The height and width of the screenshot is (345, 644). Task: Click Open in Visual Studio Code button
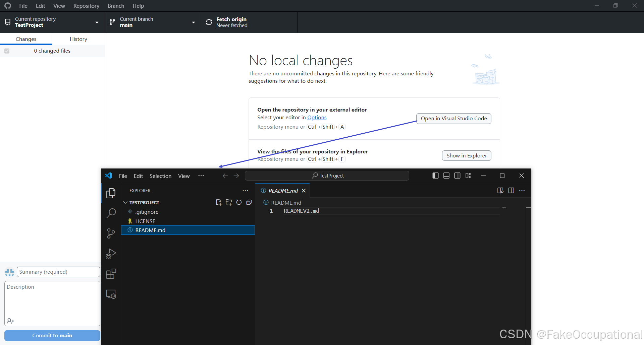pyautogui.click(x=454, y=119)
